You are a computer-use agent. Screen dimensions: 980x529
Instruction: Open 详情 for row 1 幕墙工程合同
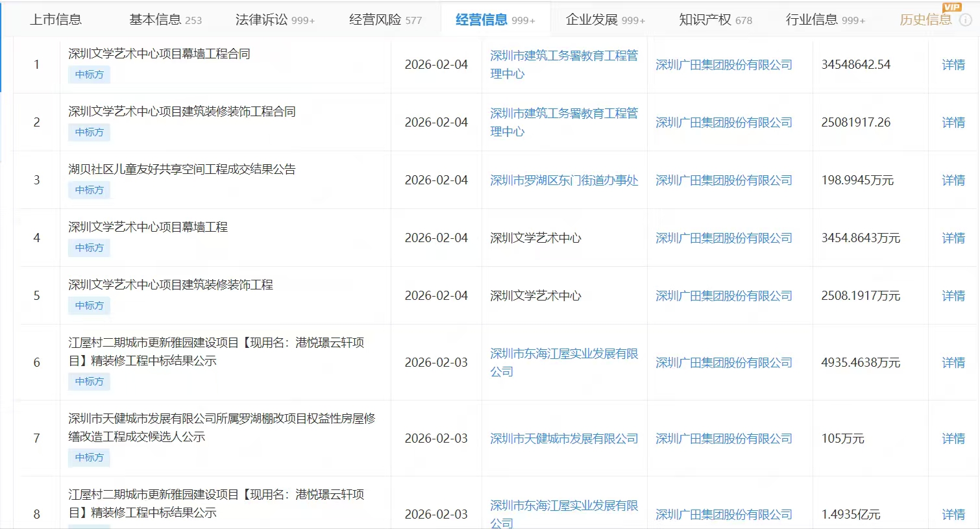953,64
